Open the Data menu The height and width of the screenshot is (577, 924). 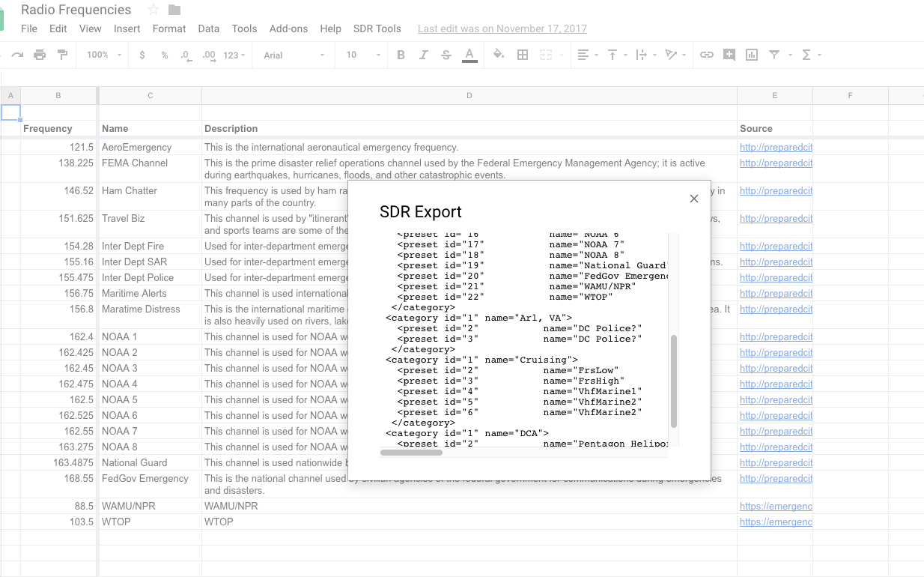(209, 28)
